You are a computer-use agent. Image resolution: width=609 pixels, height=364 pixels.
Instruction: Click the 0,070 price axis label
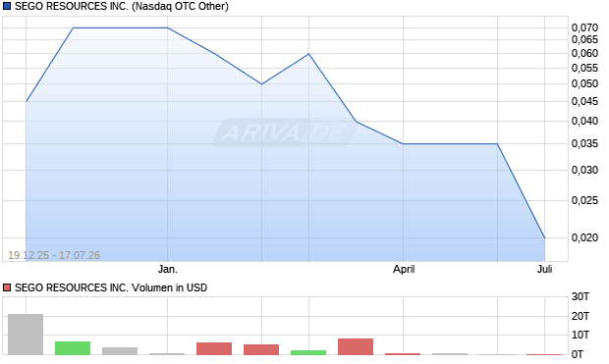click(x=584, y=27)
